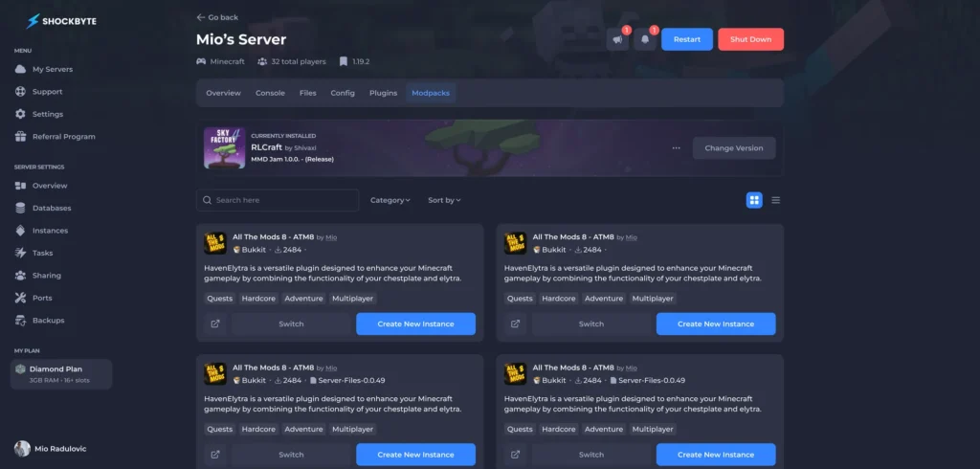The image size is (980, 469).
Task: Switch to grid view layout
Action: coord(754,200)
